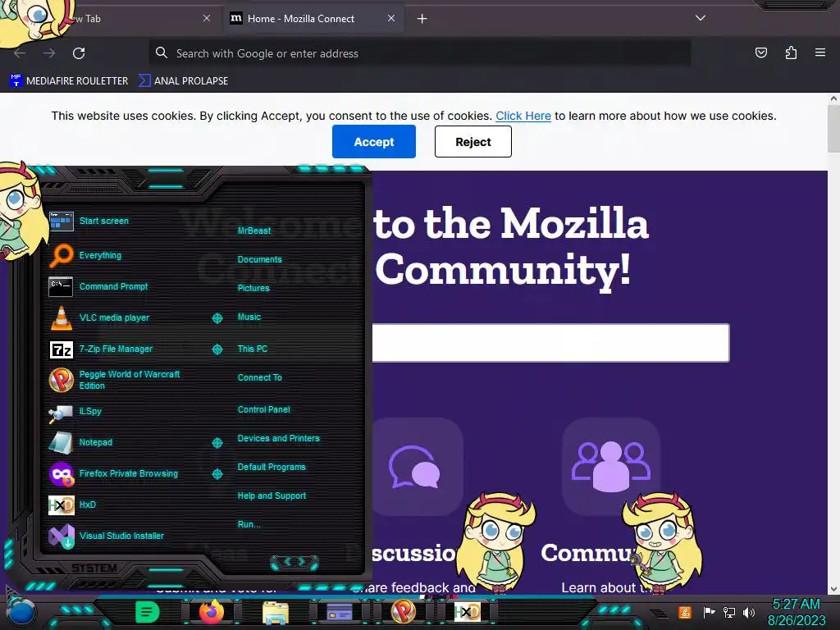Open Action Center flag tray icon

710,612
